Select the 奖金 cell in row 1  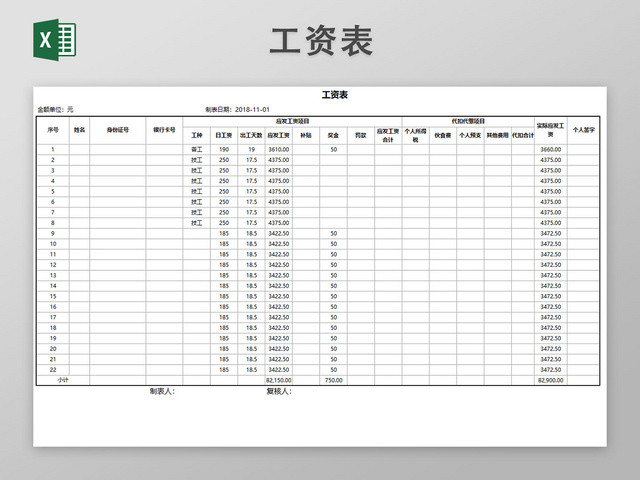(x=333, y=149)
